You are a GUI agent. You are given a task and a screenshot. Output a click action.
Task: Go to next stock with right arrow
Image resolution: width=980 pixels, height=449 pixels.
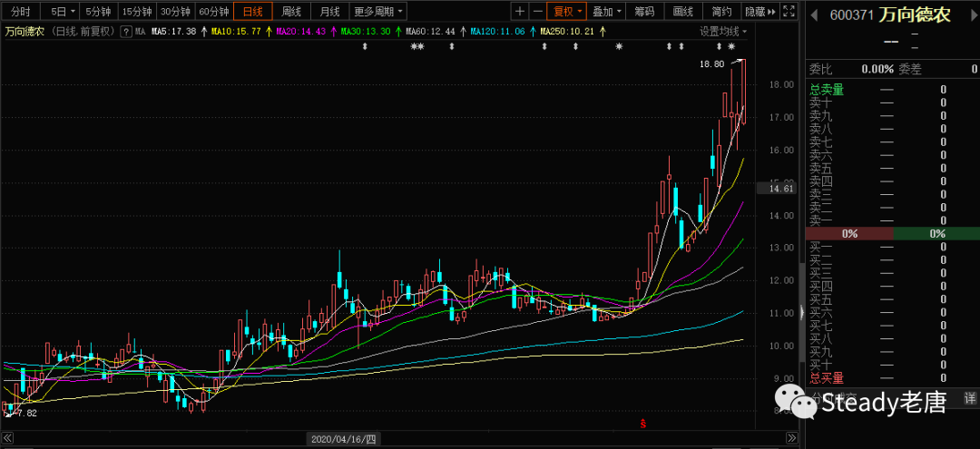[x=973, y=15]
